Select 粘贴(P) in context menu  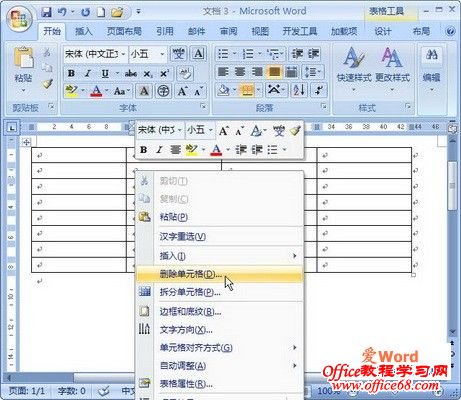coord(220,217)
